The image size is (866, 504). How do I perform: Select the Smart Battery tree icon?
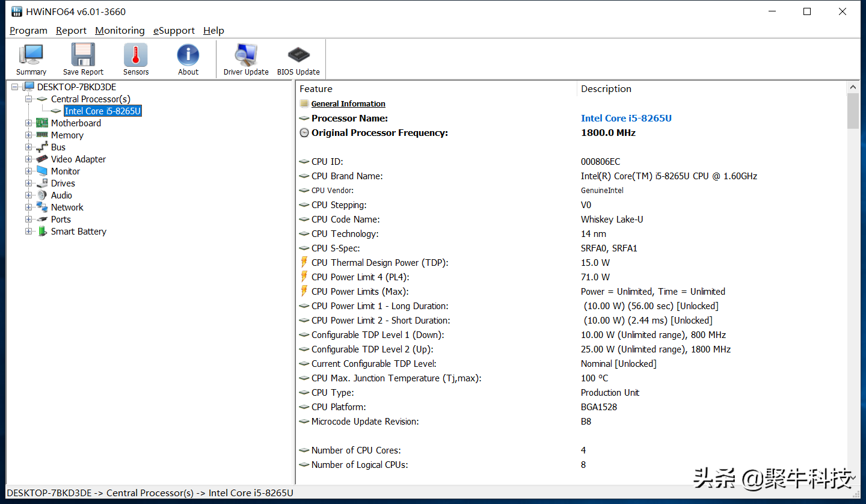click(x=42, y=232)
